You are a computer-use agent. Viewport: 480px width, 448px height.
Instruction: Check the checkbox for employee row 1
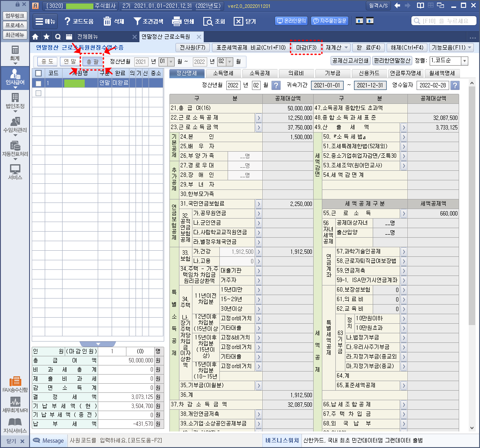coord(38,83)
